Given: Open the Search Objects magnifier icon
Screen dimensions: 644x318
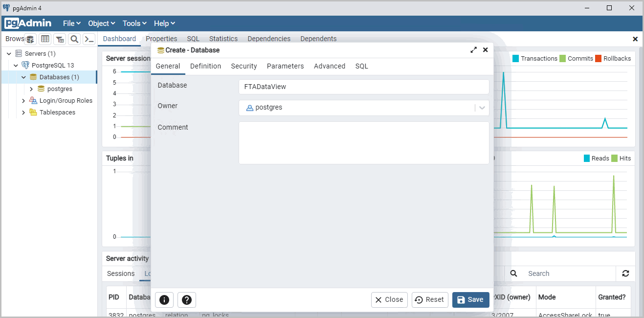Looking at the screenshot, I should [74, 39].
